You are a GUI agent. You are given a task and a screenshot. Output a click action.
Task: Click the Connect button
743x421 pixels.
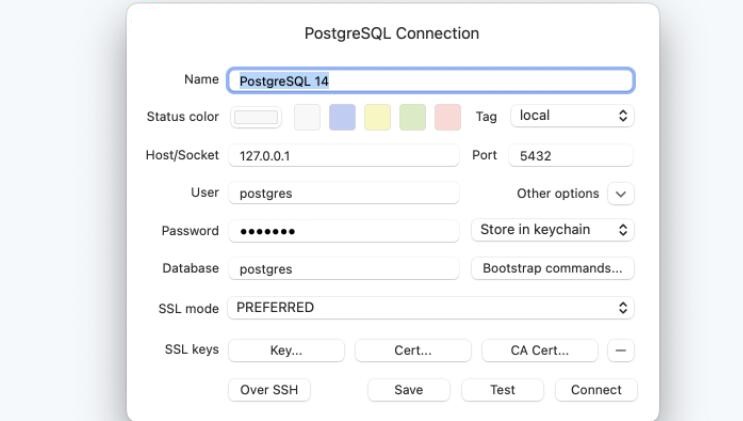click(596, 390)
